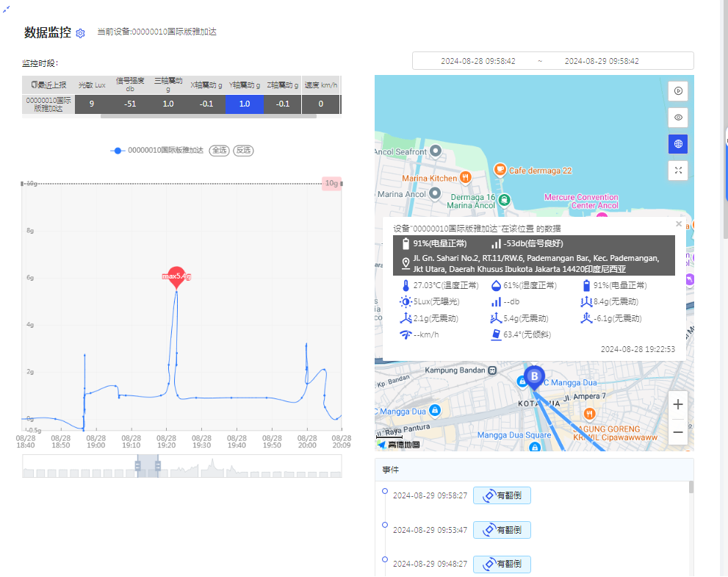Screen dimensions: 728x577
Task: Click 全选 to select all devices
Action: click(x=218, y=150)
